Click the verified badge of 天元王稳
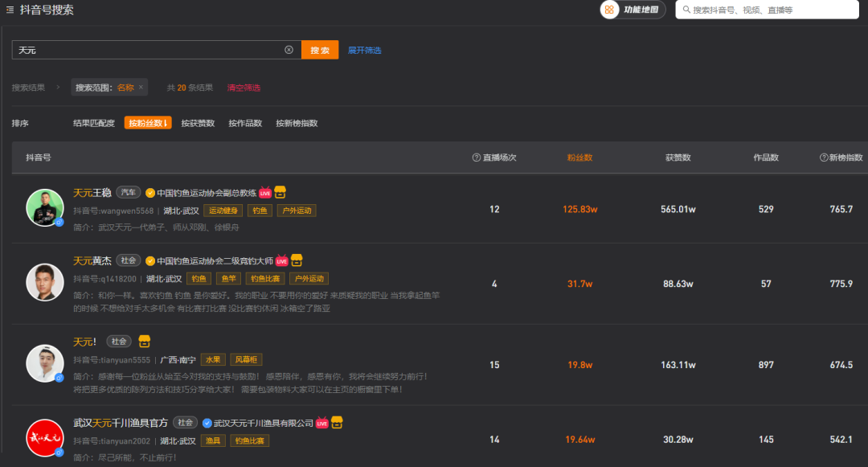Viewport: 868px width, 467px height. coord(150,193)
